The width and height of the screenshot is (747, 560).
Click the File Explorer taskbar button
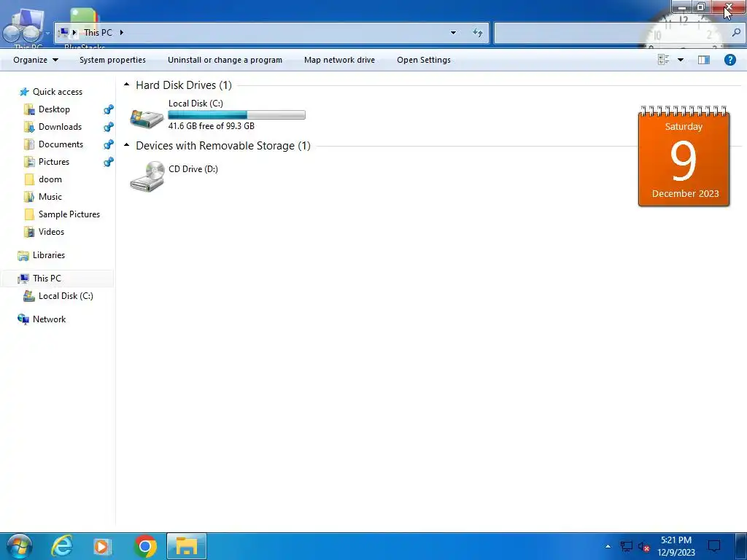click(186, 546)
